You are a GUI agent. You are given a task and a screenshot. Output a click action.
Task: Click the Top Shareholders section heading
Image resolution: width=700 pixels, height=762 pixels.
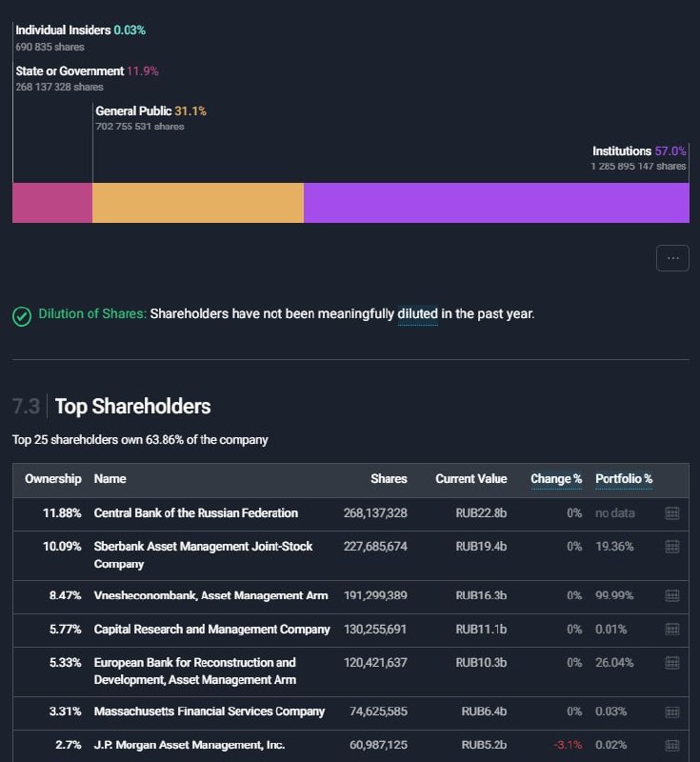[x=132, y=407]
